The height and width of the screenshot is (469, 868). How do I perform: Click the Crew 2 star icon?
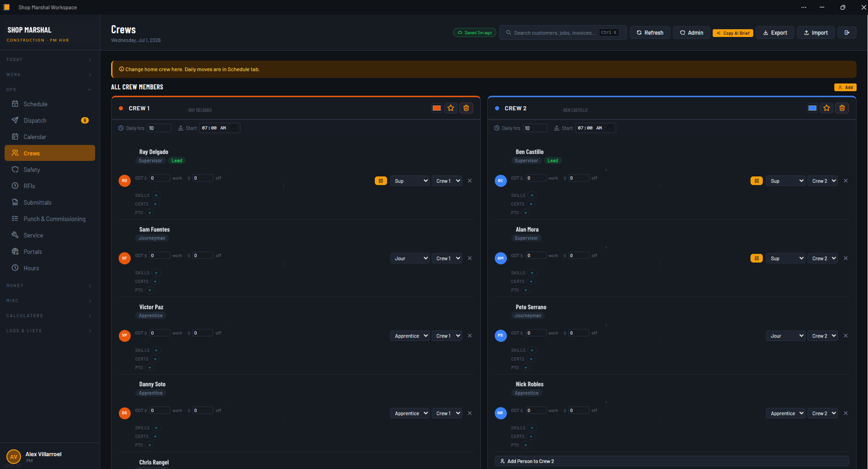(827, 108)
